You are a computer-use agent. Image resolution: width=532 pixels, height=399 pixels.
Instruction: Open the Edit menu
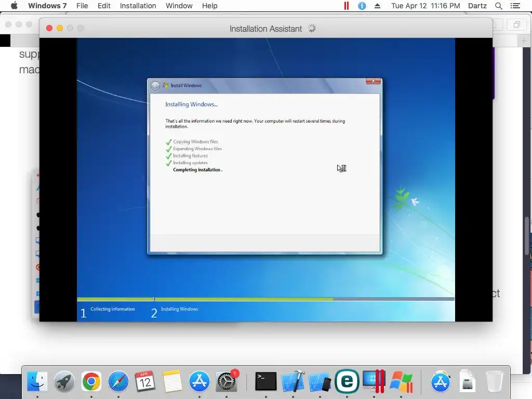tap(104, 6)
